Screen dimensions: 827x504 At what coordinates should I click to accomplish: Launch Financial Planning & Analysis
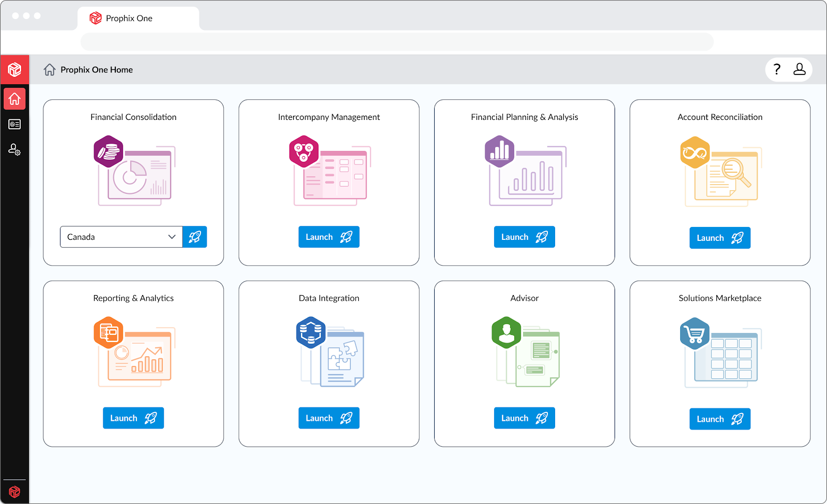(524, 237)
